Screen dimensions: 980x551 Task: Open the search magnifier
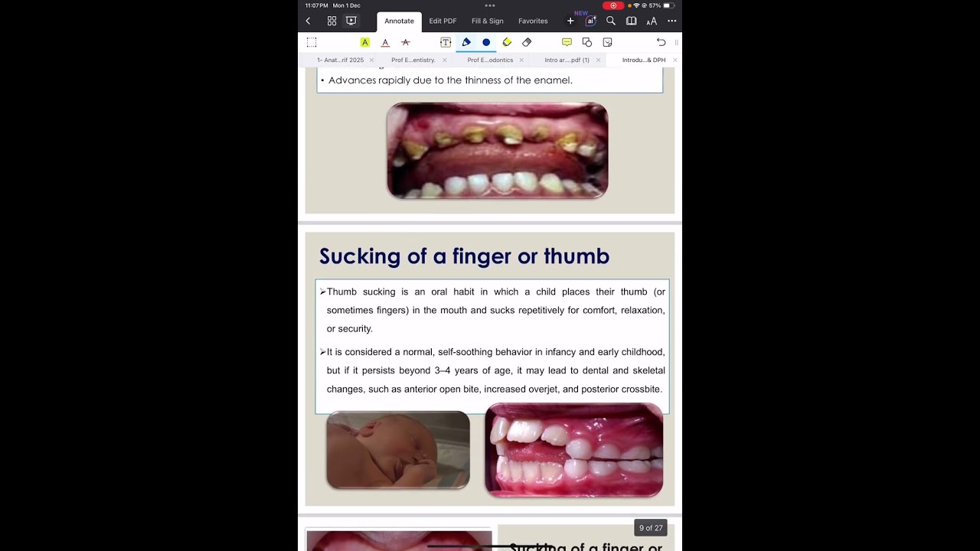(611, 21)
